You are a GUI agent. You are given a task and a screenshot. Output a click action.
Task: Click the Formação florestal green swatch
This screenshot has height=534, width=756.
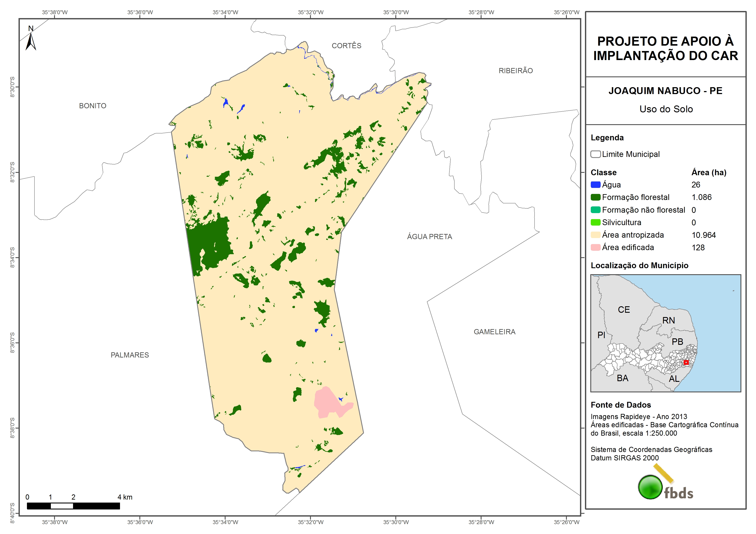(595, 197)
